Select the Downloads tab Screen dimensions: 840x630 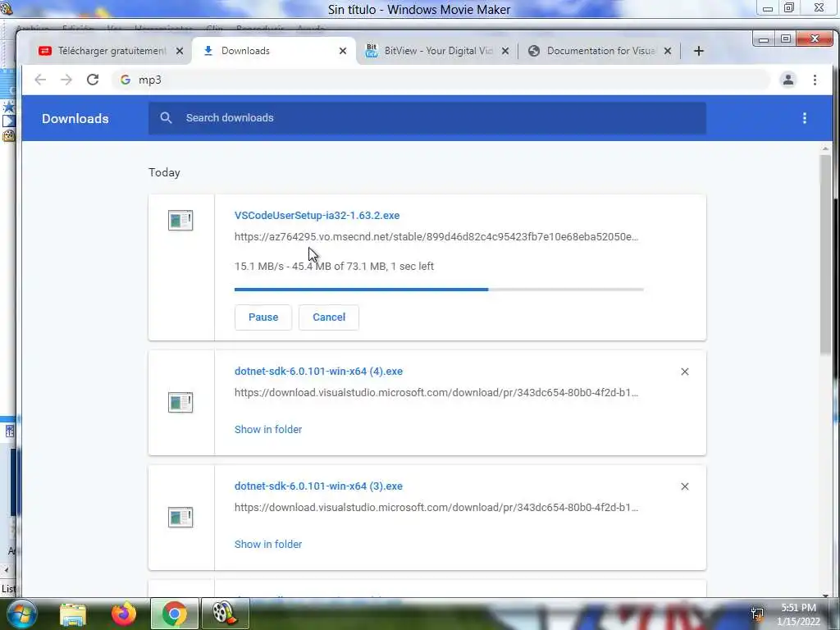tap(273, 51)
